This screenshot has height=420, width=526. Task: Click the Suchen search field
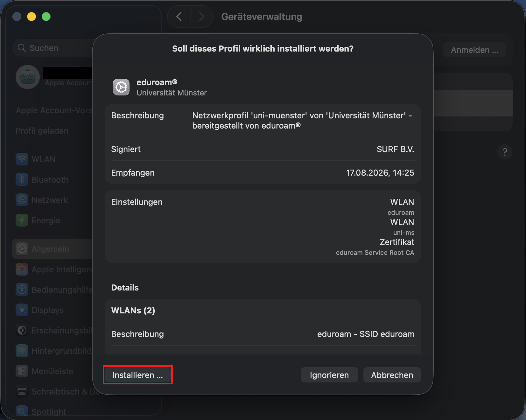click(x=53, y=48)
